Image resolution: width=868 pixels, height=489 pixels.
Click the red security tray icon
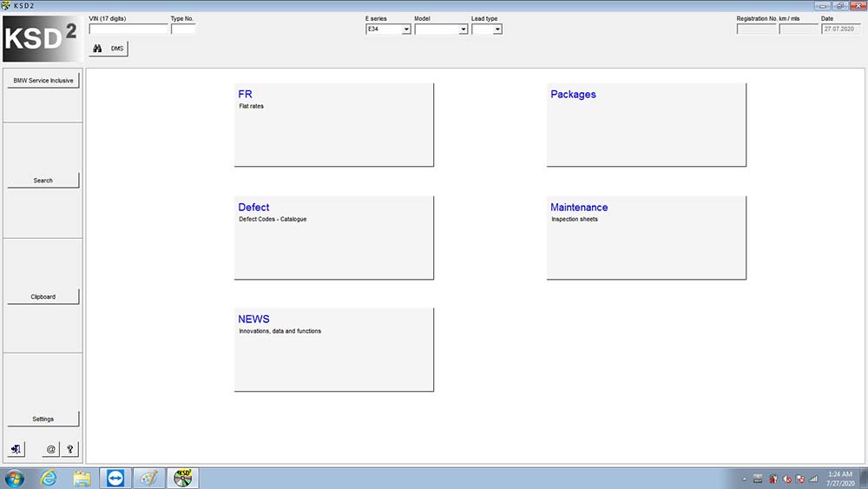pyautogui.click(x=773, y=479)
